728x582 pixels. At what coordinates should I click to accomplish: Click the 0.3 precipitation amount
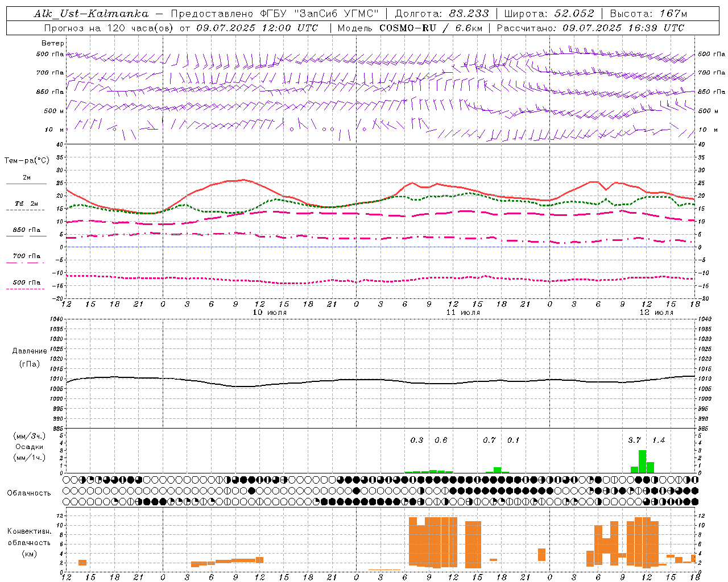click(417, 440)
